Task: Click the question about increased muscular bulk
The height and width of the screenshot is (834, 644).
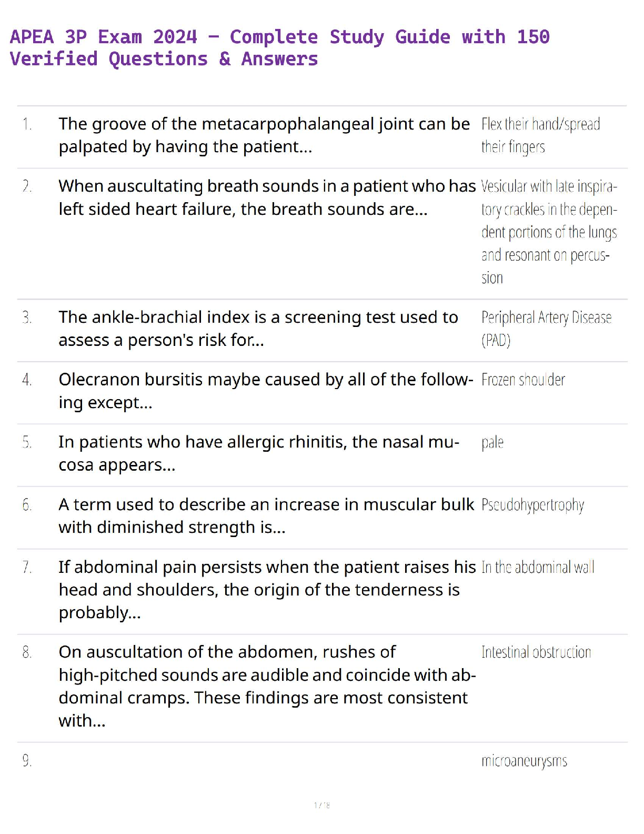Action: 266,515
